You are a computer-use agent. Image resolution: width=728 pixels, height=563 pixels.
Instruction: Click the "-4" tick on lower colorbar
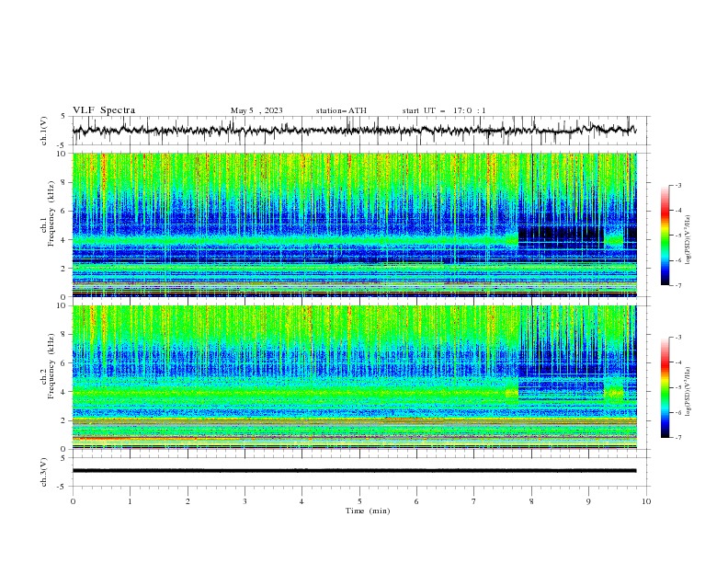click(677, 362)
